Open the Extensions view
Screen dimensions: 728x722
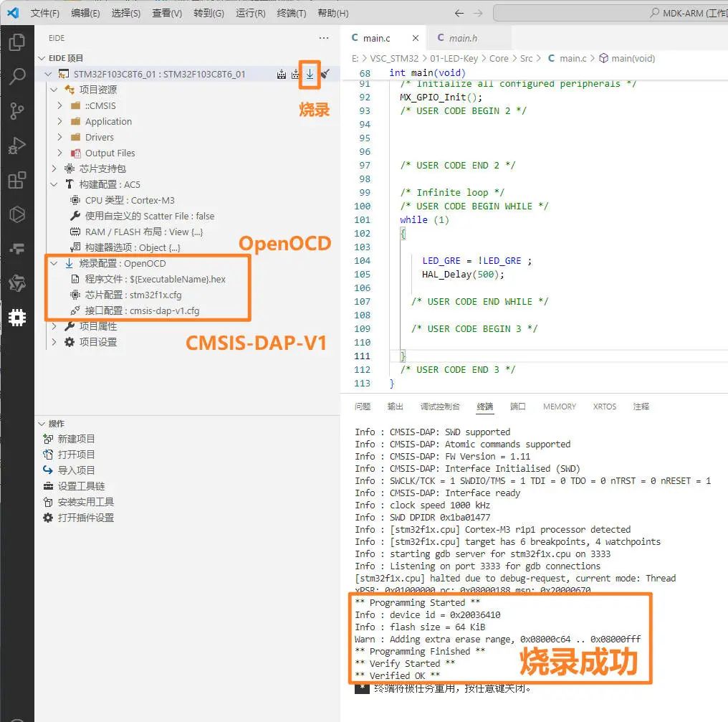(x=17, y=180)
